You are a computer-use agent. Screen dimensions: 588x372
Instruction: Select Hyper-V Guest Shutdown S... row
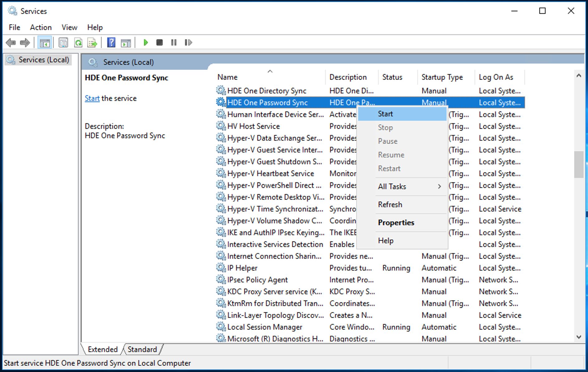370,161
